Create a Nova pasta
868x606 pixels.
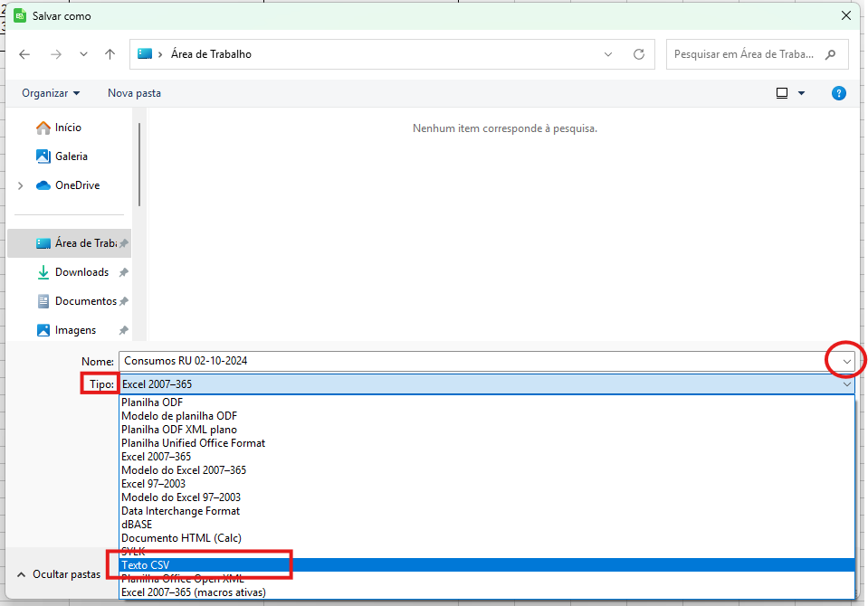coord(134,93)
